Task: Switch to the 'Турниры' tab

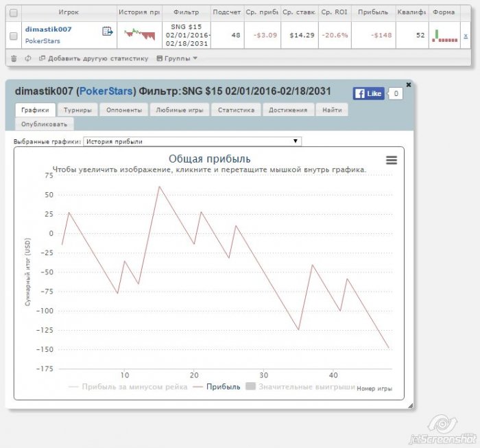Action: coord(78,110)
